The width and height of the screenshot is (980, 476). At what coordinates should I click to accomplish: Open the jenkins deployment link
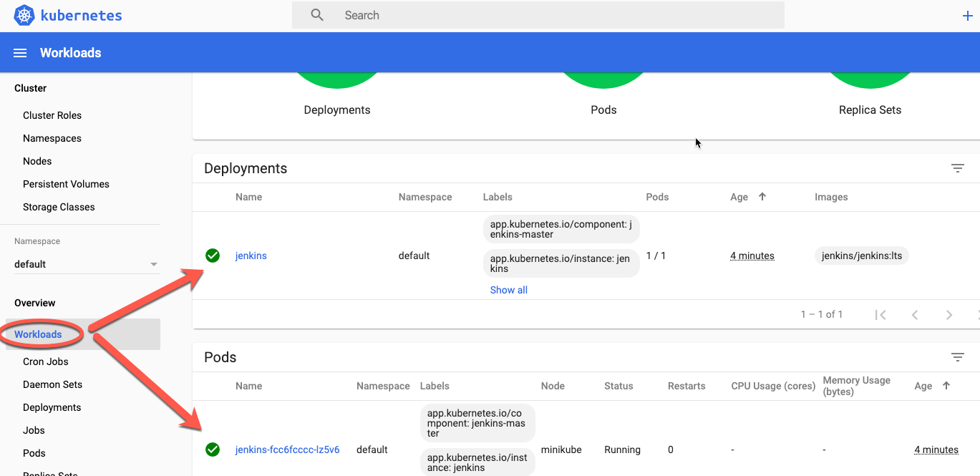[x=251, y=256]
